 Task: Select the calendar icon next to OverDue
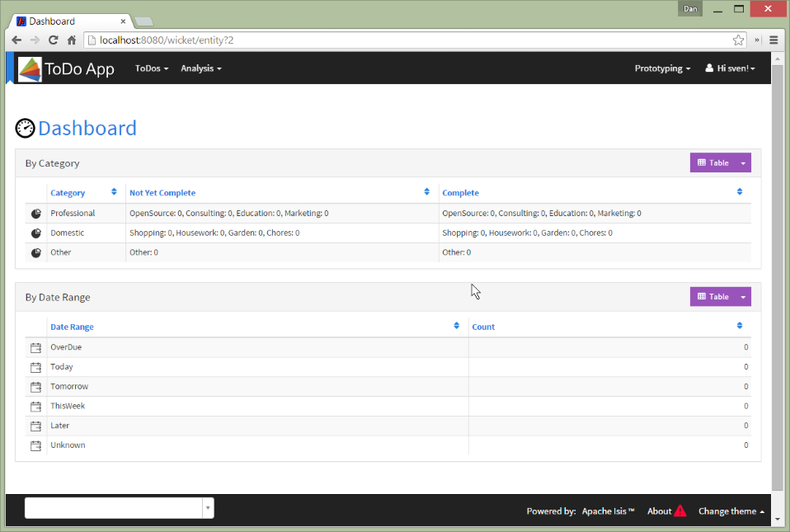(x=35, y=348)
